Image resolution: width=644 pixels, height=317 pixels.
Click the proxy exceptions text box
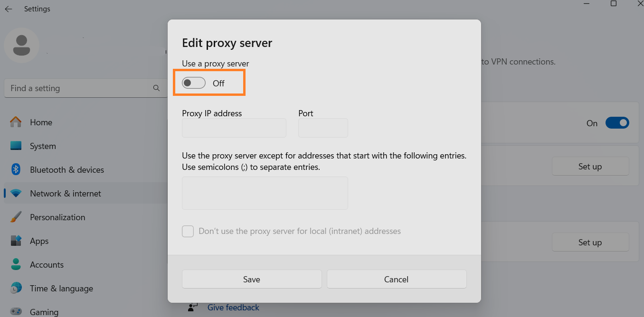(x=265, y=193)
